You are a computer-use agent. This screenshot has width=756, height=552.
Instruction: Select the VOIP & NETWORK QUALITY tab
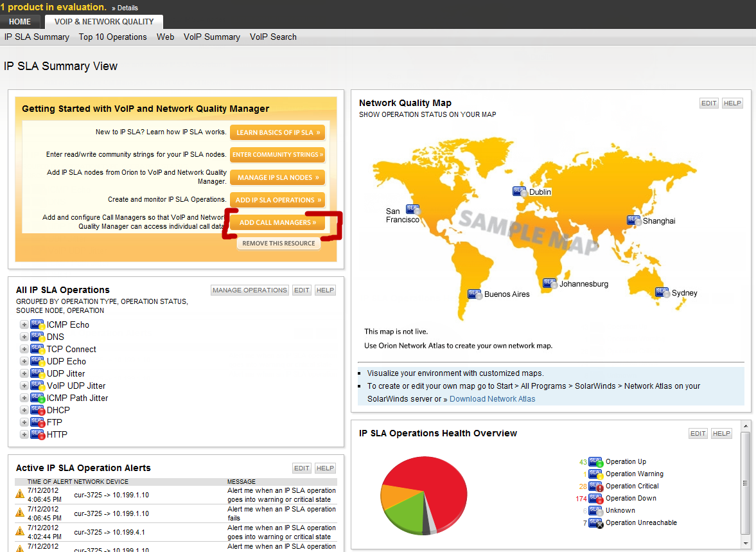point(104,22)
